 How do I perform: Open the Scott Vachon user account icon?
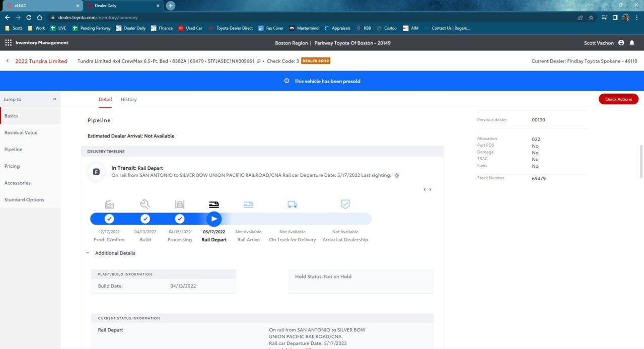(x=621, y=43)
